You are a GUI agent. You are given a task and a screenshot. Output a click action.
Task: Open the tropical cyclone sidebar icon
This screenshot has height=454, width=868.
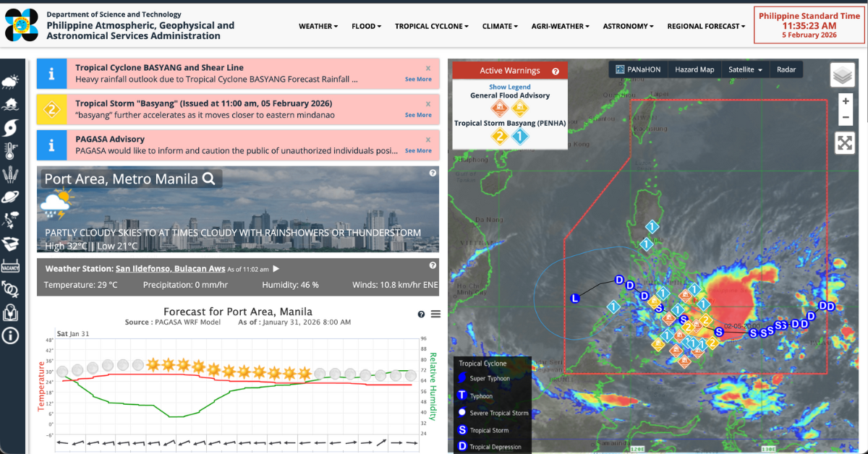(x=11, y=128)
